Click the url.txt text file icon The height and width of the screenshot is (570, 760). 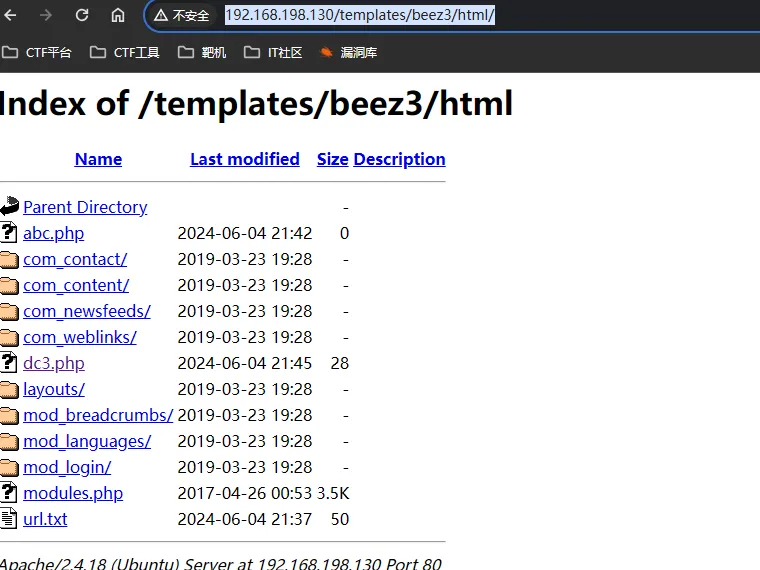(x=8, y=518)
